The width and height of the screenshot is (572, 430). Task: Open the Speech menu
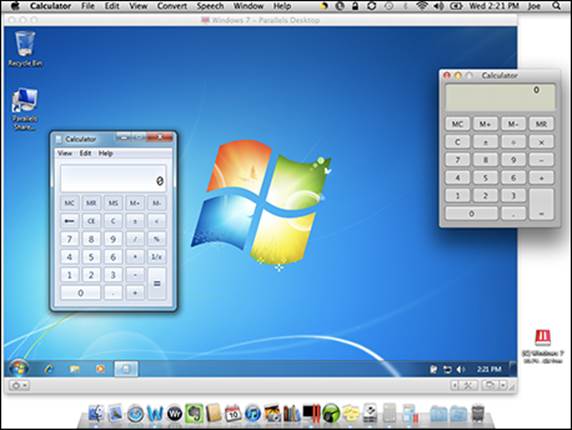point(210,6)
